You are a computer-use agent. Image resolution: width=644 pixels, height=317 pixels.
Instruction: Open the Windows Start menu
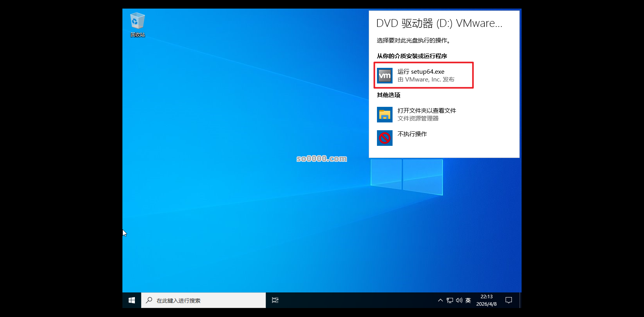point(132,300)
